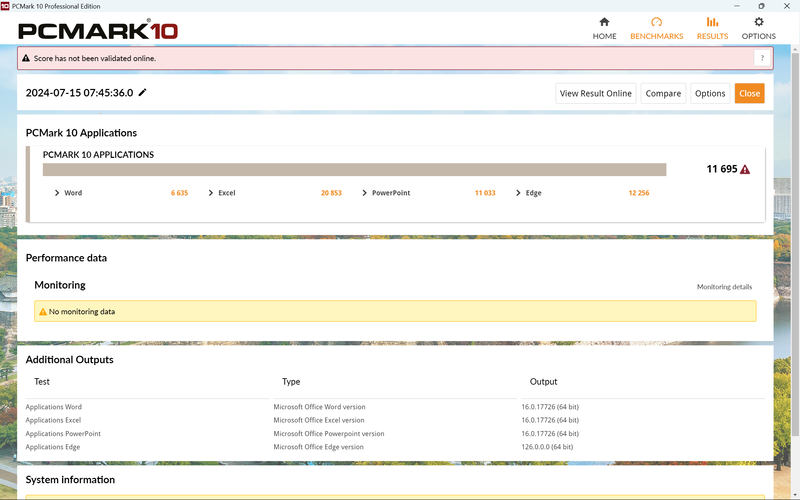The image size is (800, 500).
Task: Click the scrollbar up arrow
Action: [795, 49]
